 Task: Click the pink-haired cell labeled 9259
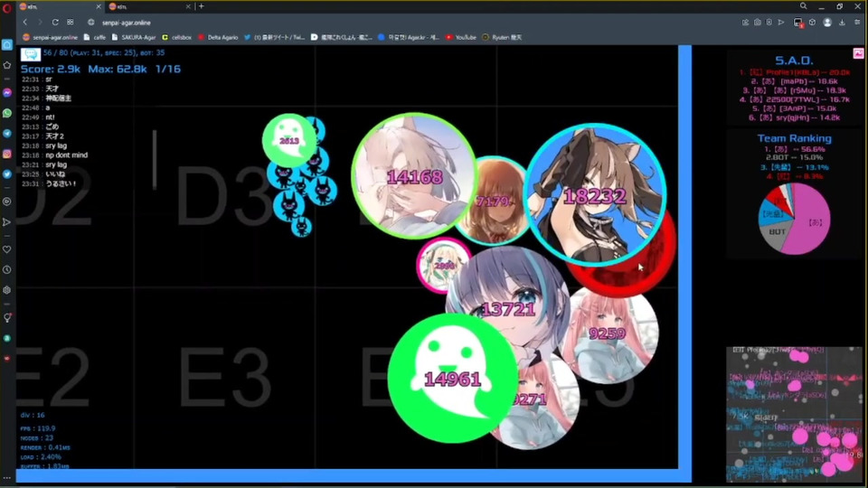pos(609,334)
